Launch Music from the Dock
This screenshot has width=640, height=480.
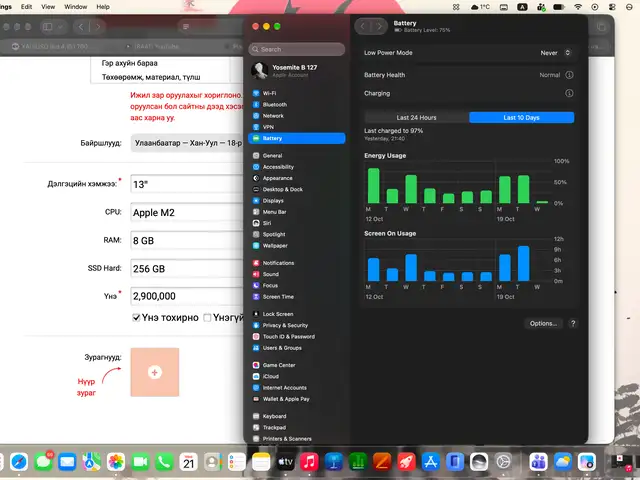(309, 462)
